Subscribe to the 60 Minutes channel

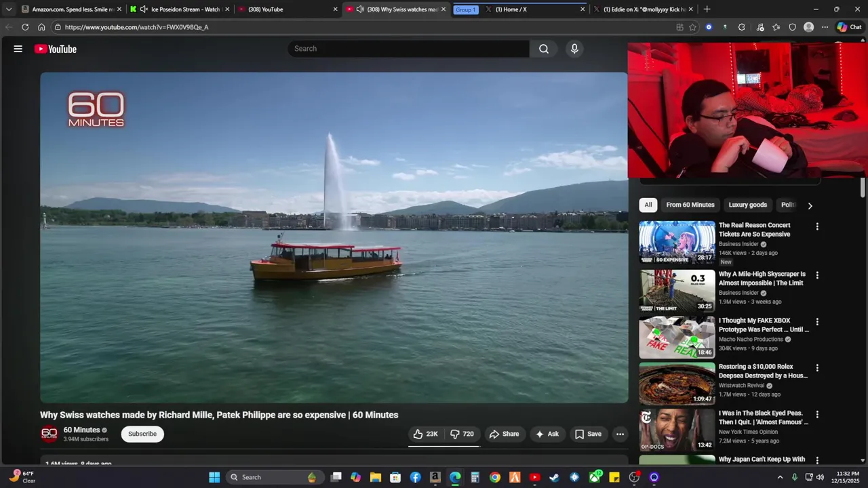[142, 434]
